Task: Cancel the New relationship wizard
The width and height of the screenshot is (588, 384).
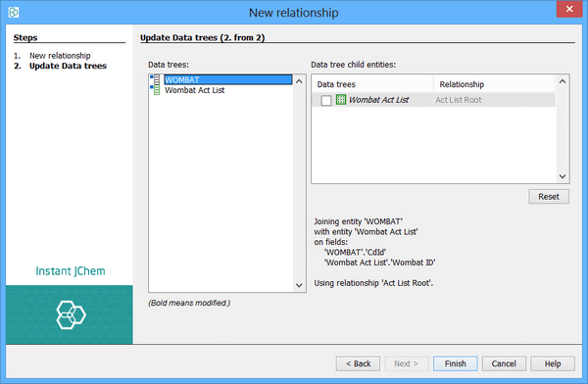Action: [504, 363]
